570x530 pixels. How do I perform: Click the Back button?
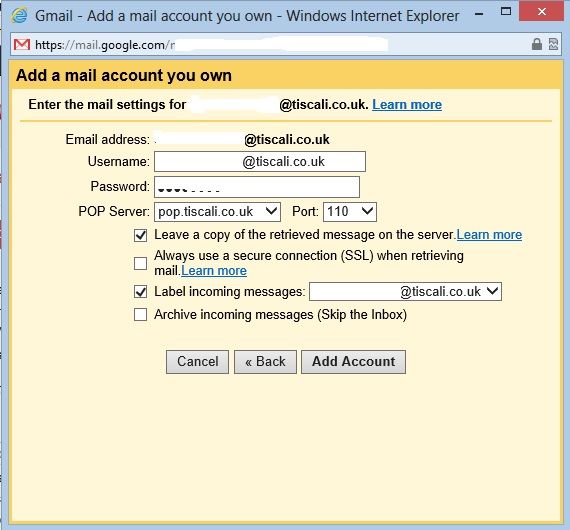click(265, 362)
